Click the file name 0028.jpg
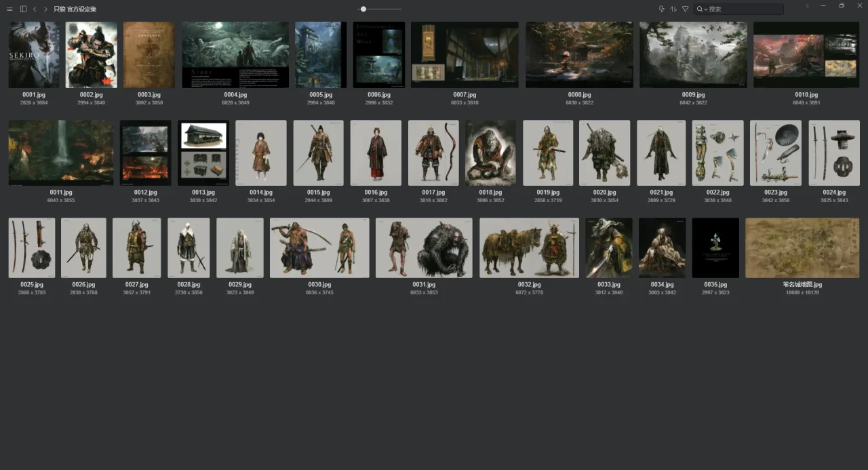This screenshot has height=470, width=868. [189, 285]
